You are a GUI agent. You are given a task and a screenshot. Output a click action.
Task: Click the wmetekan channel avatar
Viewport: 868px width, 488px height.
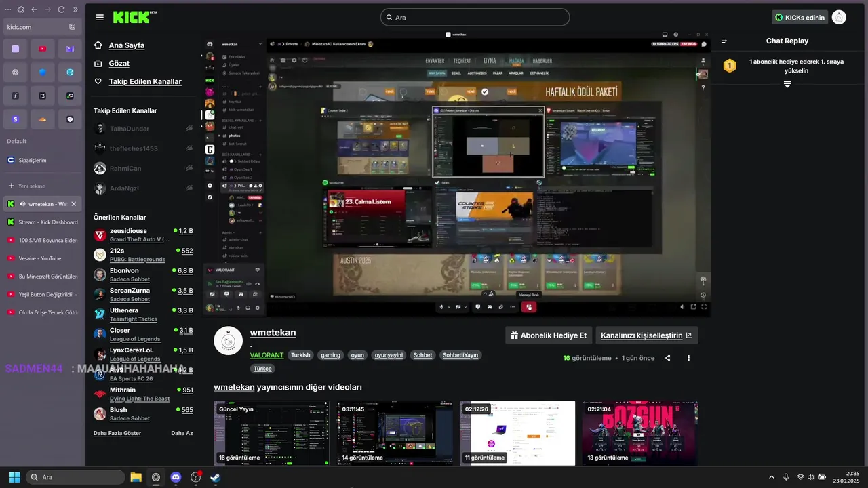pos(229,341)
